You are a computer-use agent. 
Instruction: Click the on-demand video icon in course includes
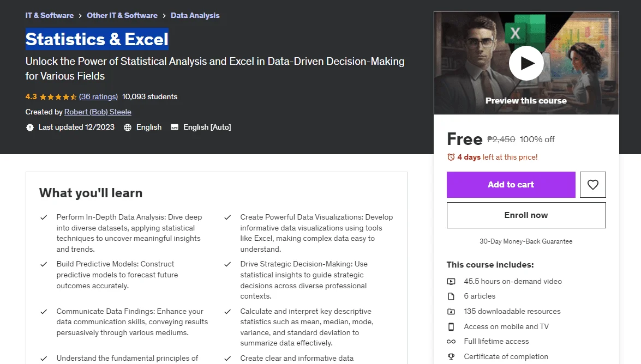451,282
